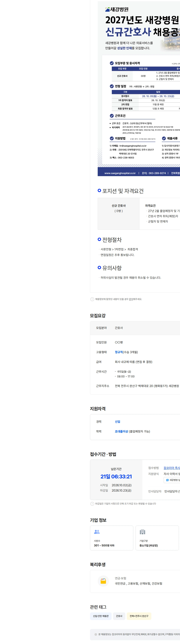180x644 pixels.
Task: Click the building icon in the 기업구분 card
Action: pos(142,532)
